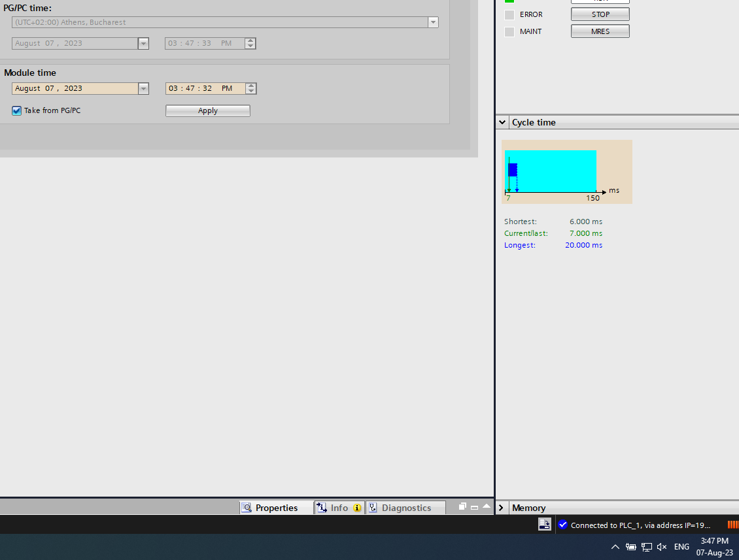Increase the Module time with up stepper
739x560 pixels.
(x=250, y=86)
